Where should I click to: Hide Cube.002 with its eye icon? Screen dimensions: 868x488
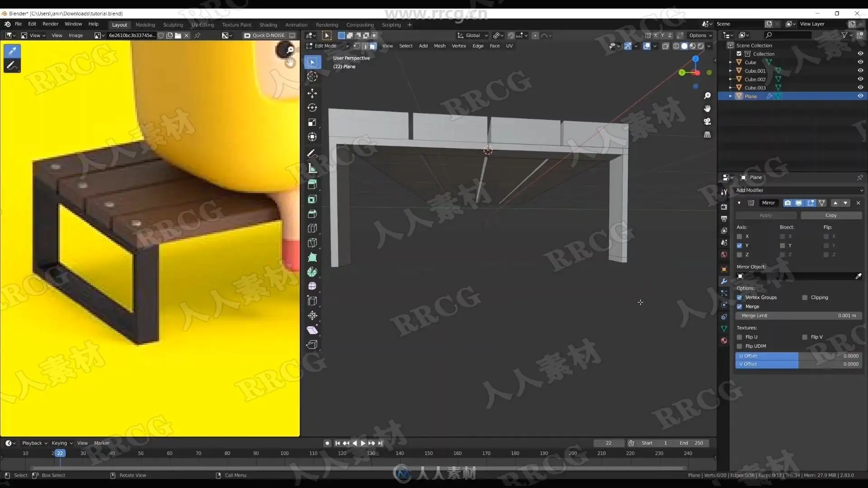coord(860,79)
